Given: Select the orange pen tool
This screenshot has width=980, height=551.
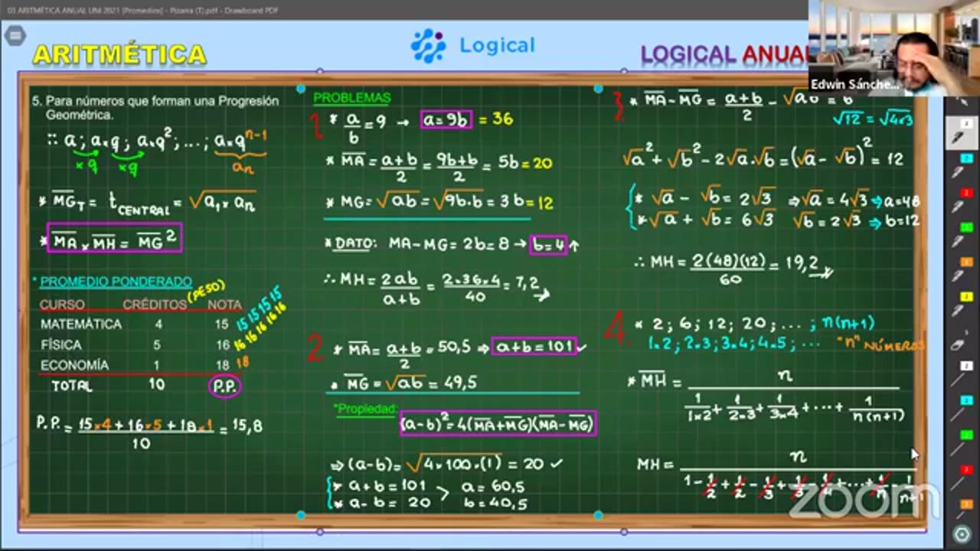Looking at the screenshot, I should tap(961, 269).
